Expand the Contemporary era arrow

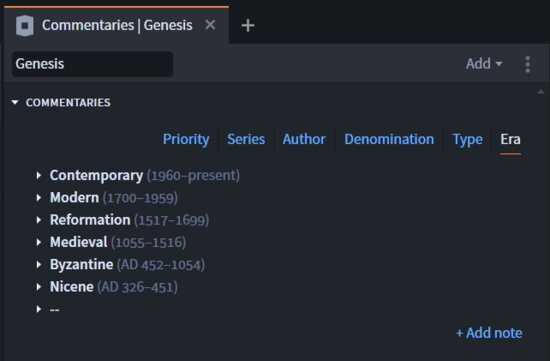[x=39, y=175]
